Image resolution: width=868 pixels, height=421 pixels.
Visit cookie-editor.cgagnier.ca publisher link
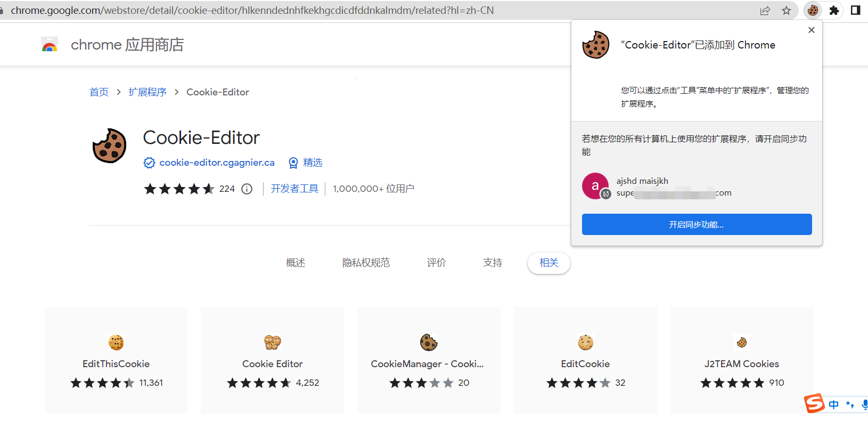(x=217, y=163)
